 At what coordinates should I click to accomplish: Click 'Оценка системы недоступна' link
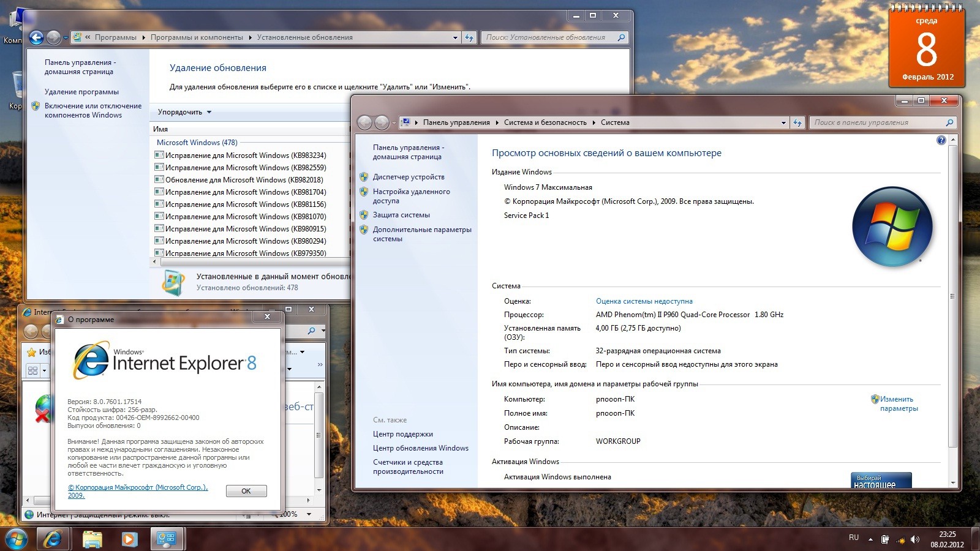click(x=644, y=301)
